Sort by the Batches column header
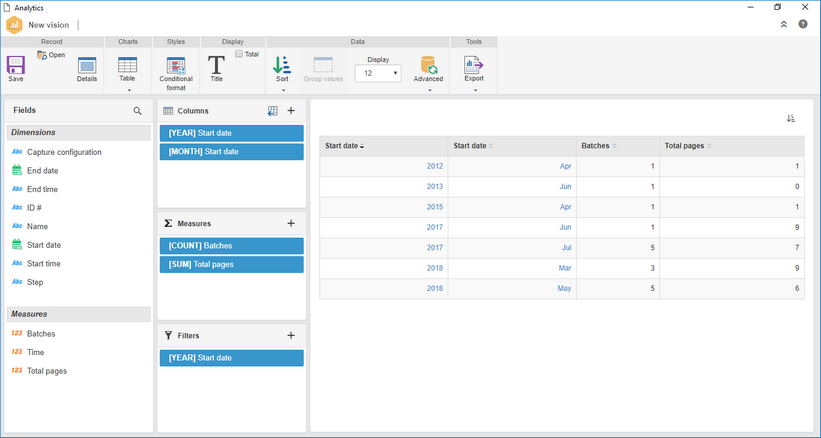The height and width of the screenshot is (438, 821). coord(618,146)
